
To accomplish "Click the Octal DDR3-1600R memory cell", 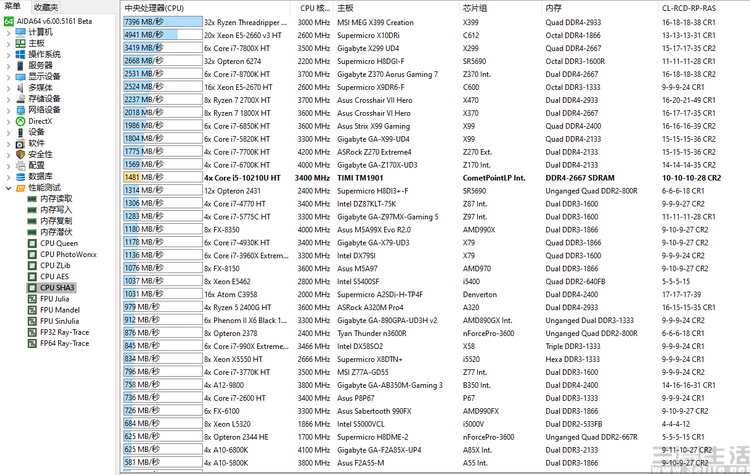I will point(575,61).
